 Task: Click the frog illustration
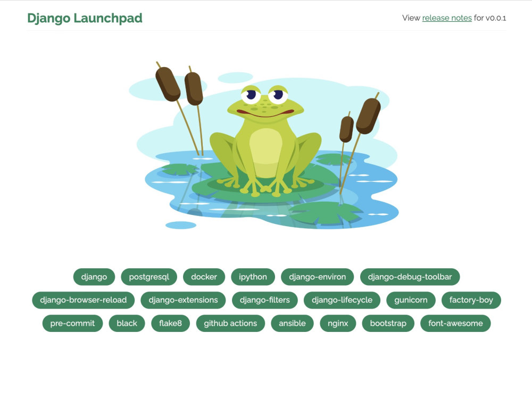tap(263, 146)
